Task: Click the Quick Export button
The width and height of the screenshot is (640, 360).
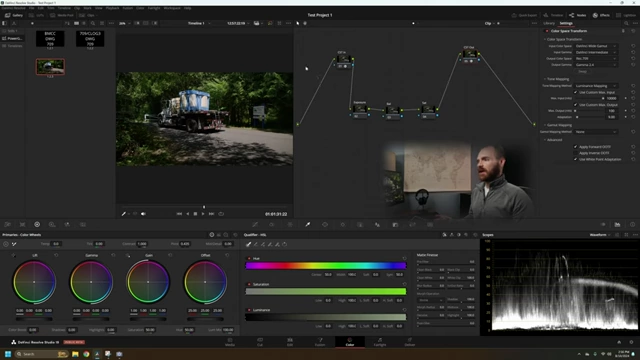Action: [524, 15]
